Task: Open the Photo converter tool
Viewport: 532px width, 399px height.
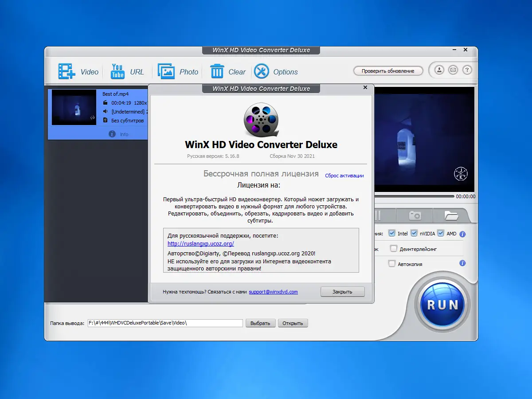Action: (x=167, y=71)
